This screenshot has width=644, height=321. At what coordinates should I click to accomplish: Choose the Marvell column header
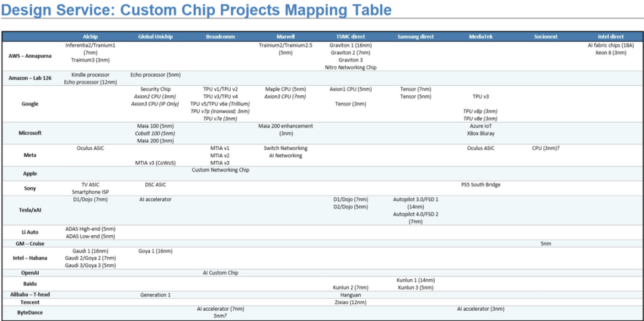point(286,37)
